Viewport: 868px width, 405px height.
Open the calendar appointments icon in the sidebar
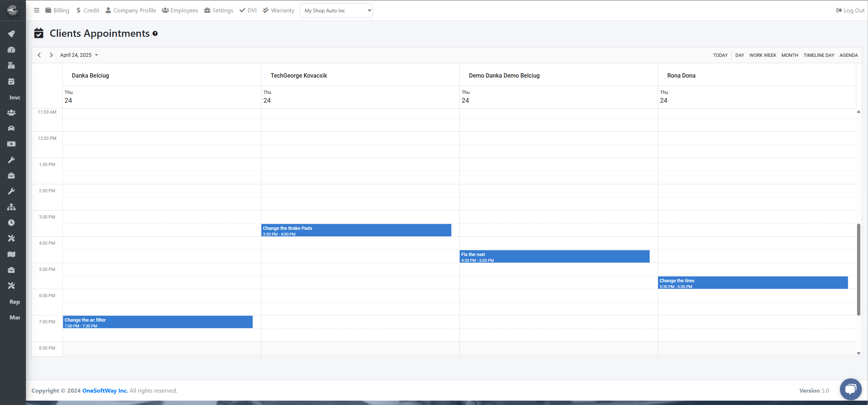pos(11,81)
